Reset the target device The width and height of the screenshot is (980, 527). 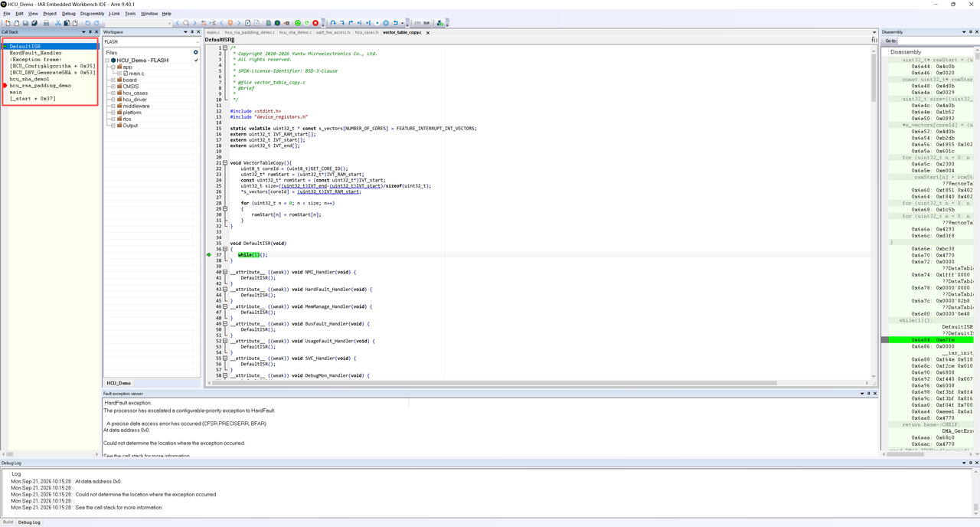[395, 23]
